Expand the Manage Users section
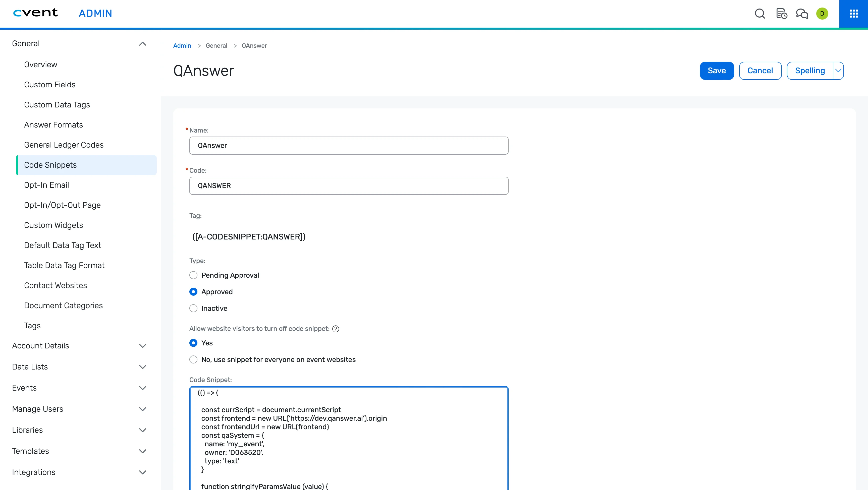The height and width of the screenshot is (490, 868). point(143,409)
